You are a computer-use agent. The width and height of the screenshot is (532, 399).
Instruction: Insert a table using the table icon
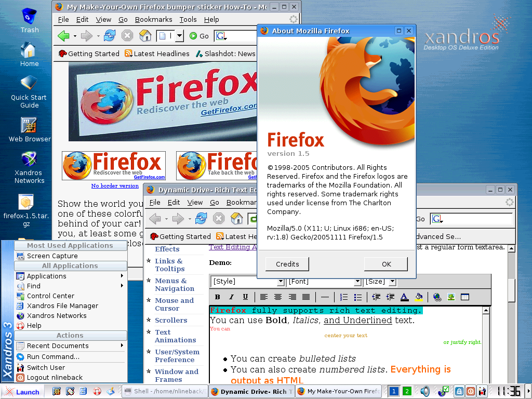tap(465, 297)
